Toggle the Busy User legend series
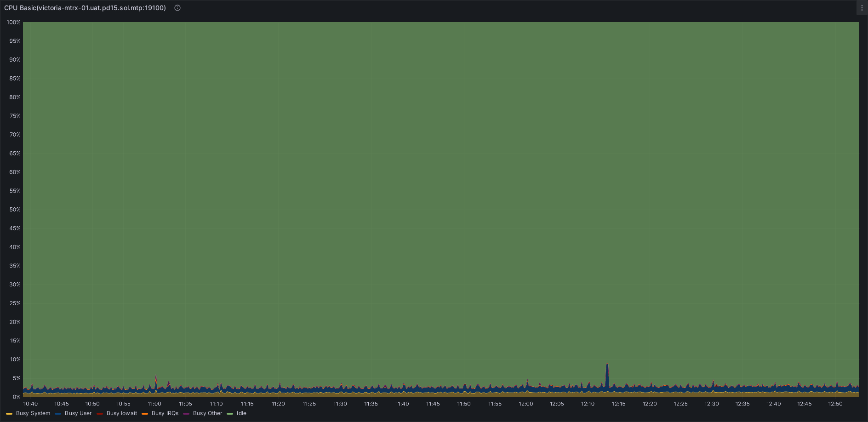Screen dimensions: 868x422 click(x=78, y=413)
